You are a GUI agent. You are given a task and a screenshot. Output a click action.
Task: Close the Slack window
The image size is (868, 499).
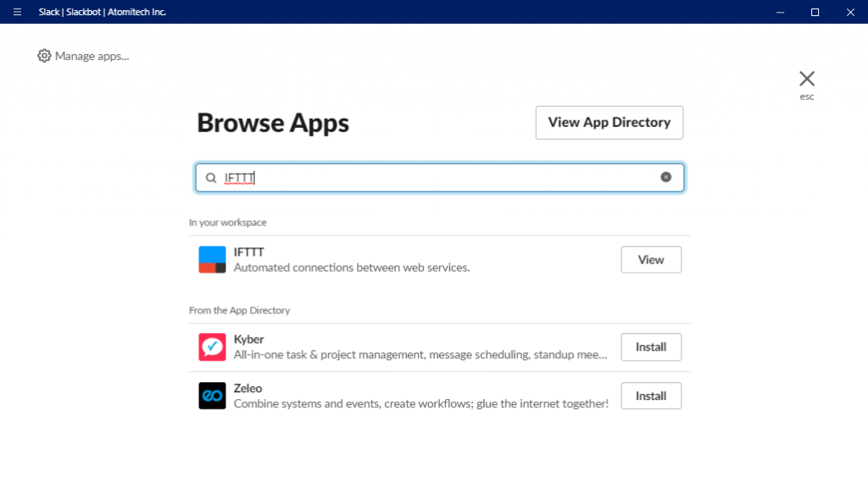[850, 12]
